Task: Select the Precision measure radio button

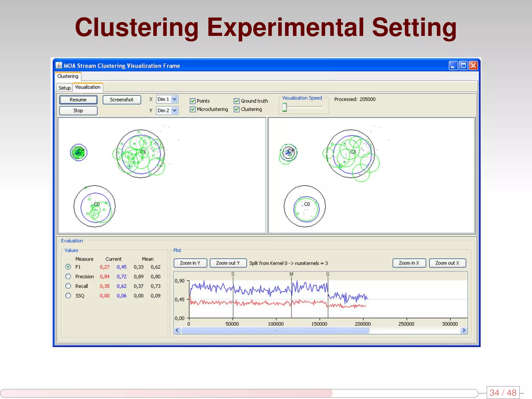Action: pyautogui.click(x=68, y=276)
